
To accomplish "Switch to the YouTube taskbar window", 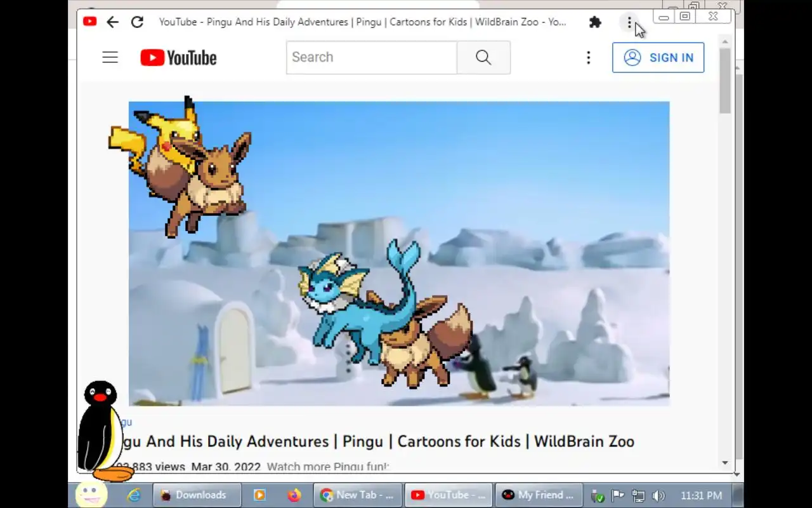I will coord(449,495).
